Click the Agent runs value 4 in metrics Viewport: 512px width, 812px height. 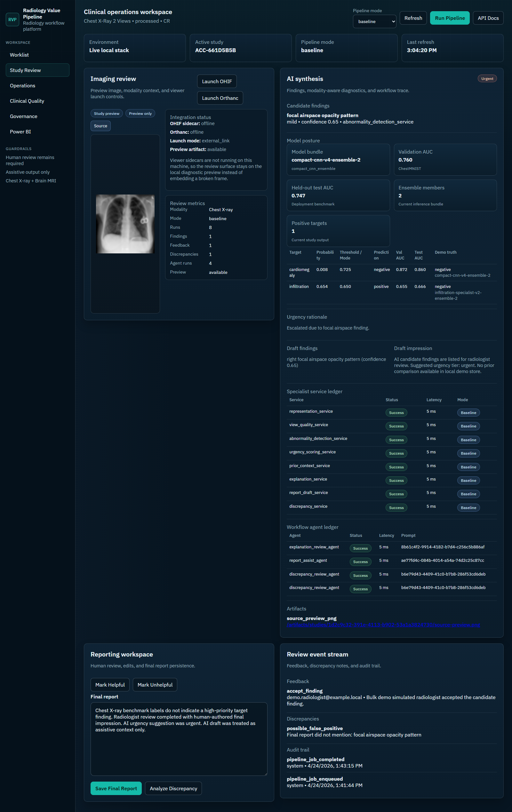tap(210, 263)
